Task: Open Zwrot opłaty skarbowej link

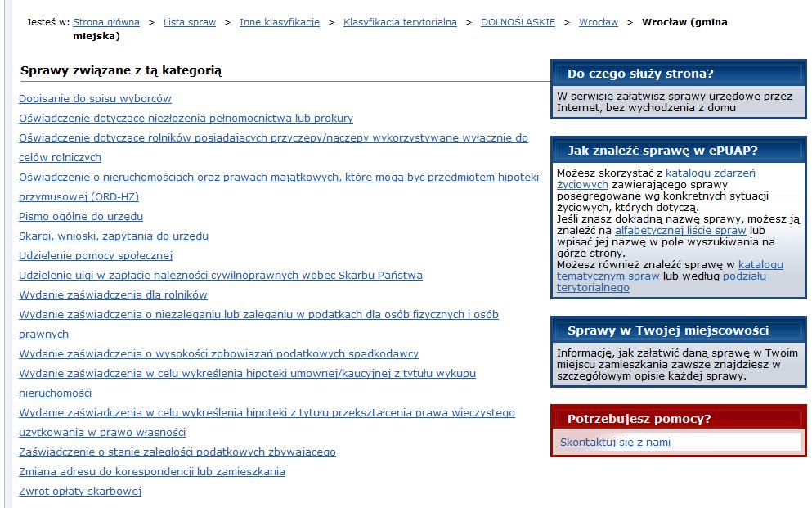Action: [80, 492]
